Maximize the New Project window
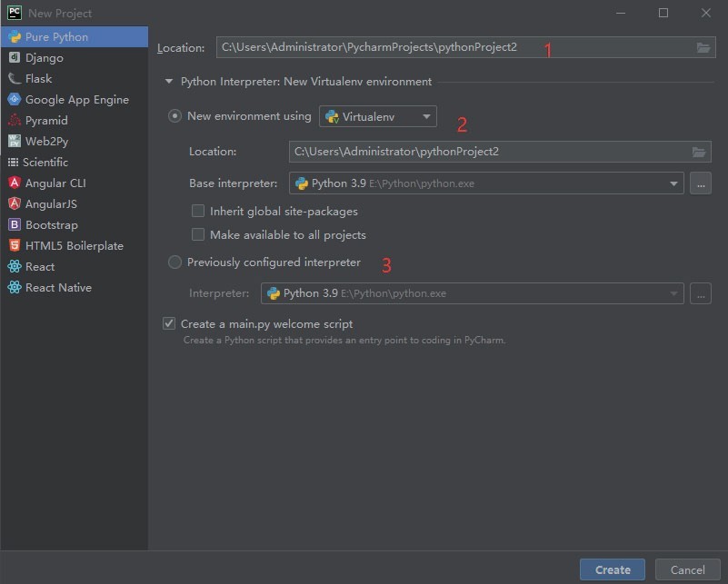 pyautogui.click(x=663, y=13)
